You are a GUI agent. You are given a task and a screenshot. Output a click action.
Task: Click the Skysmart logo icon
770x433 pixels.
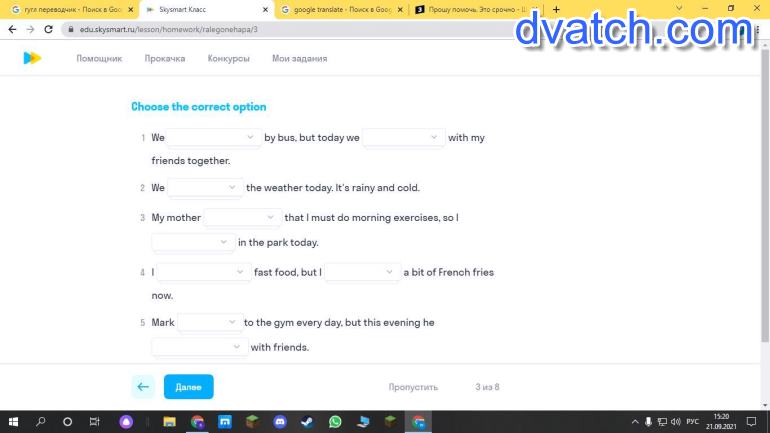coord(32,58)
